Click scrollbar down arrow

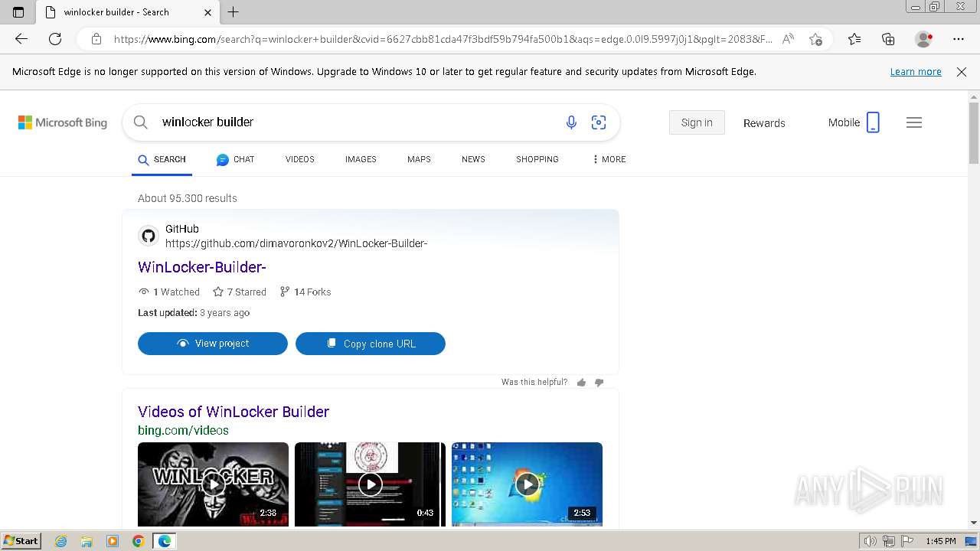tap(974, 523)
